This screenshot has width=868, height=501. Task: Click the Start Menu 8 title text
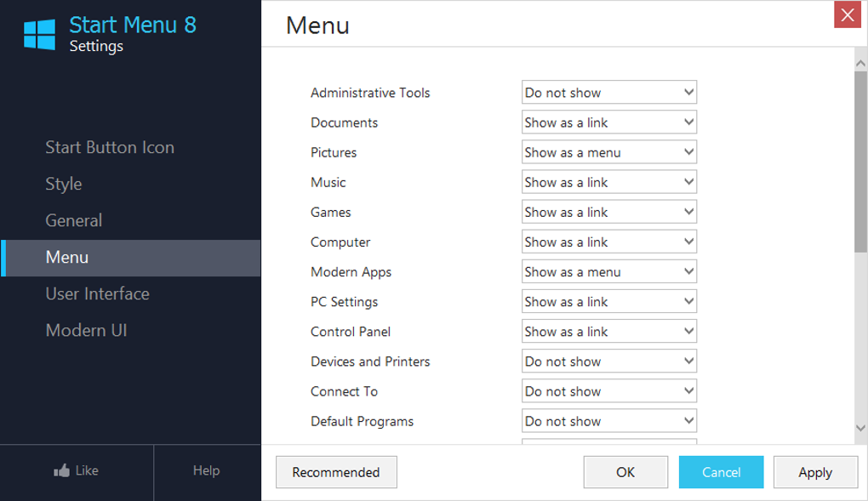[133, 25]
